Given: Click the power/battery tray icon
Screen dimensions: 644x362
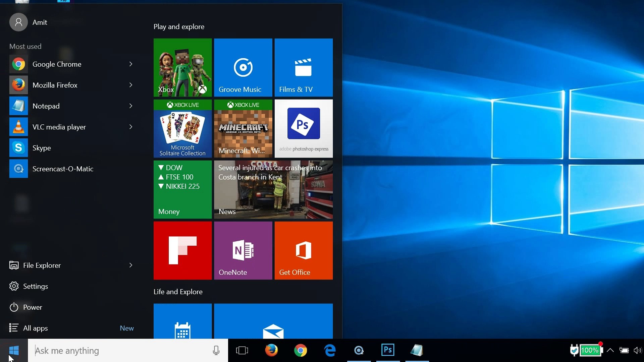Looking at the screenshot, I should pyautogui.click(x=624, y=351).
